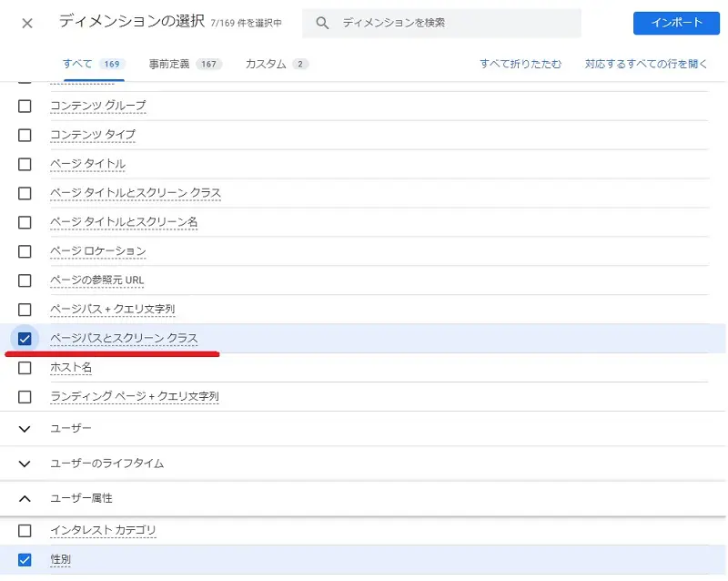Click すべて折りたたむ link
This screenshot has width=728, height=581.
pos(521,64)
